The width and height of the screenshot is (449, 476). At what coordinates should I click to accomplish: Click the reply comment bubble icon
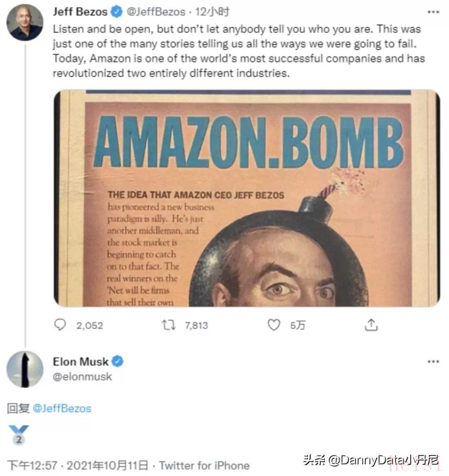tap(61, 325)
